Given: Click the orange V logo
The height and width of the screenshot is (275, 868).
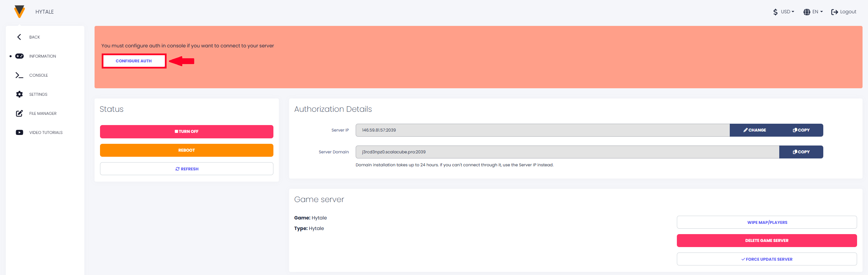Looking at the screenshot, I should [x=19, y=12].
